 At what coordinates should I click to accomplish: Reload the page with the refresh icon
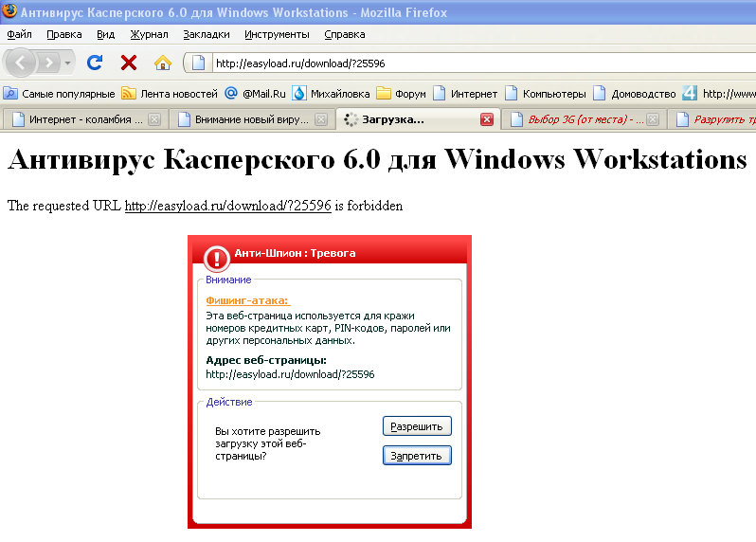click(x=95, y=63)
